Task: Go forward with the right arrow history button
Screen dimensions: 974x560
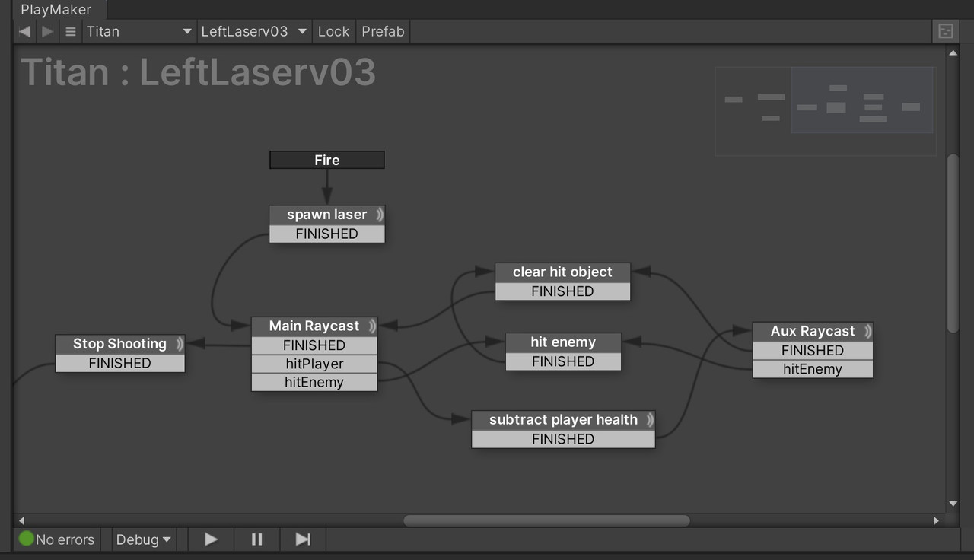Action: [x=47, y=31]
